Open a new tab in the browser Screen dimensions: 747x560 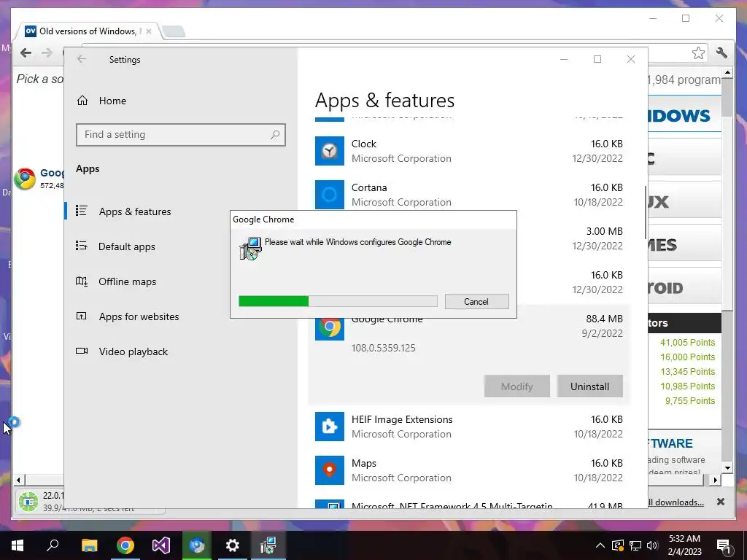(x=174, y=32)
